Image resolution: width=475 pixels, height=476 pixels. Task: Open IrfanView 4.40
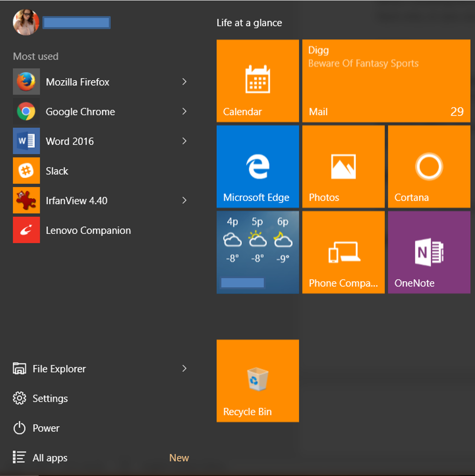[77, 201]
